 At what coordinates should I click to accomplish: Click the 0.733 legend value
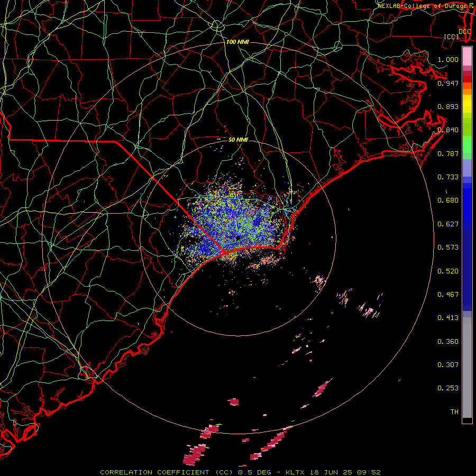448,177
